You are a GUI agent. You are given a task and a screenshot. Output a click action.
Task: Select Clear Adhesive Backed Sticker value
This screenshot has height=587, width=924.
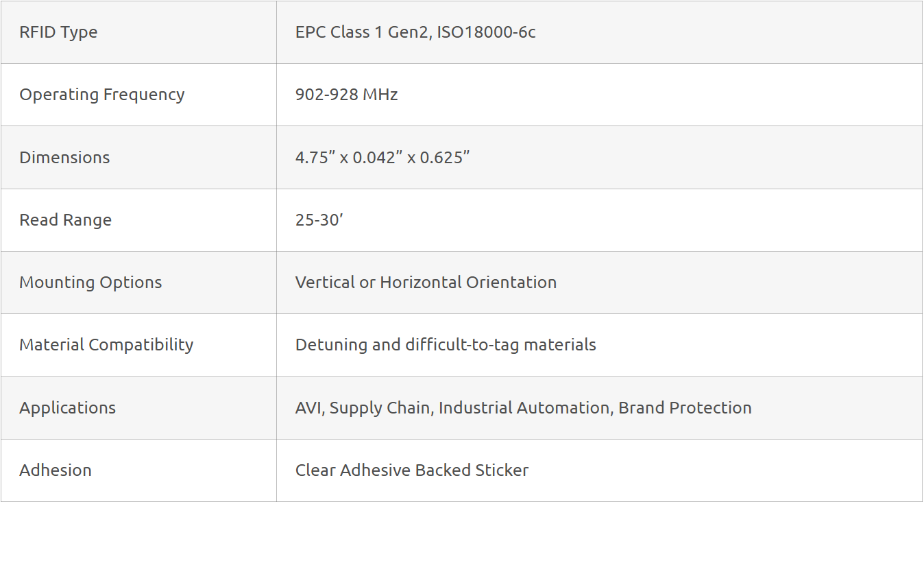pos(412,470)
